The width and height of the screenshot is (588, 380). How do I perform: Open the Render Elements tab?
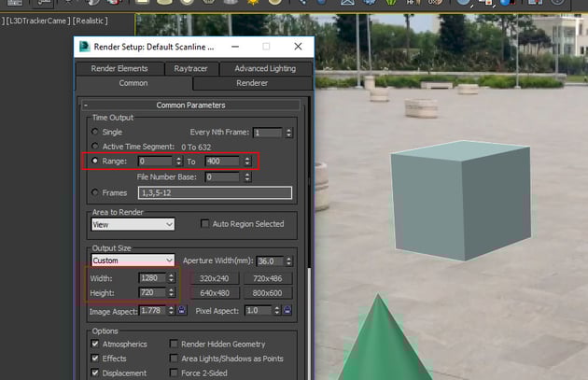(x=119, y=69)
